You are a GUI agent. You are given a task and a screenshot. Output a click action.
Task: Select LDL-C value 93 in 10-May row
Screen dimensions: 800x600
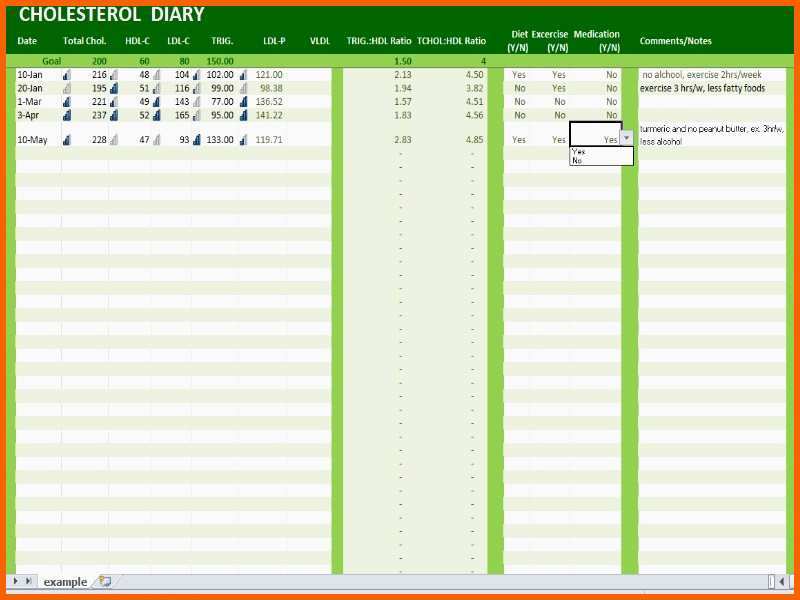pyautogui.click(x=184, y=140)
